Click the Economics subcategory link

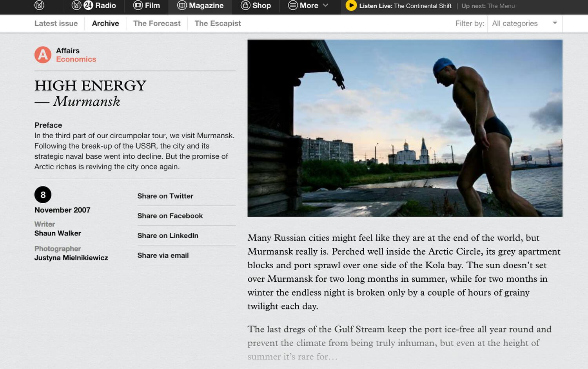tap(76, 59)
